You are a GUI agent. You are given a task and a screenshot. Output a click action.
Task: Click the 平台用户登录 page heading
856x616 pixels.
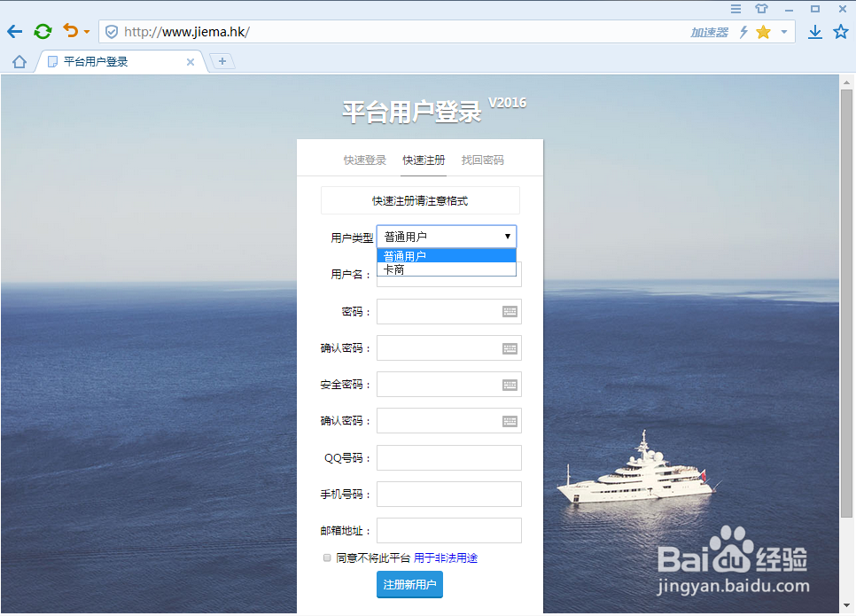[x=412, y=112]
